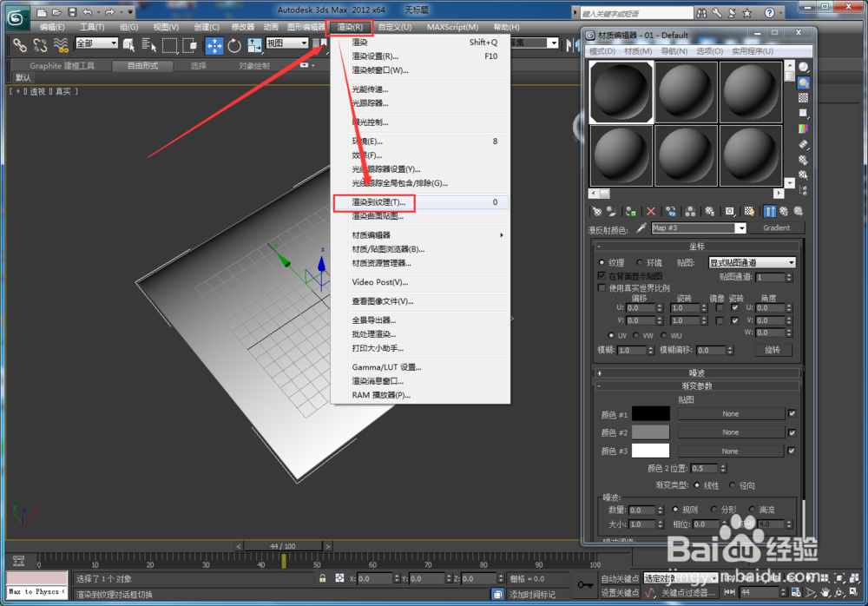
Task: Collapse the 渐变参数 rollout
Action: [697, 385]
